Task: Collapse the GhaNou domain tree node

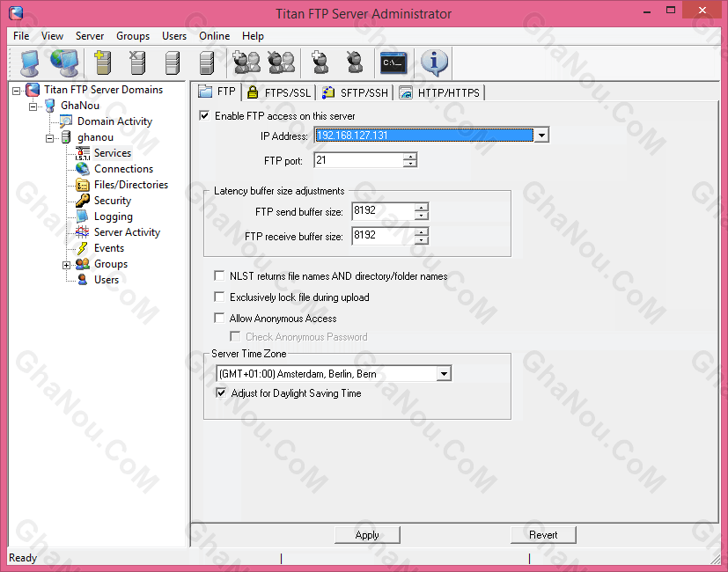Action: pyautogui.click(x=33, y=106)
